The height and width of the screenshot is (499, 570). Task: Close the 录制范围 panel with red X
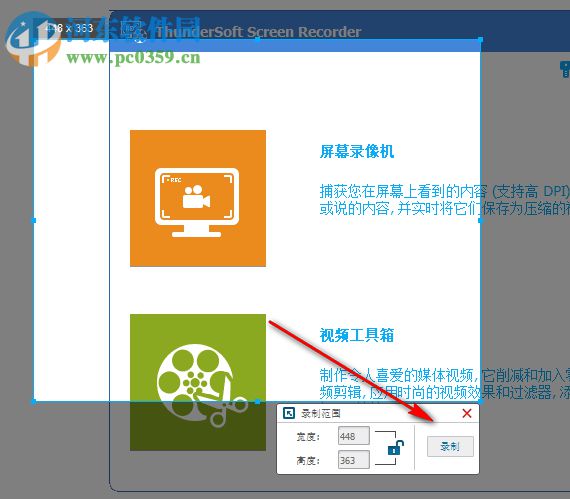467,413
